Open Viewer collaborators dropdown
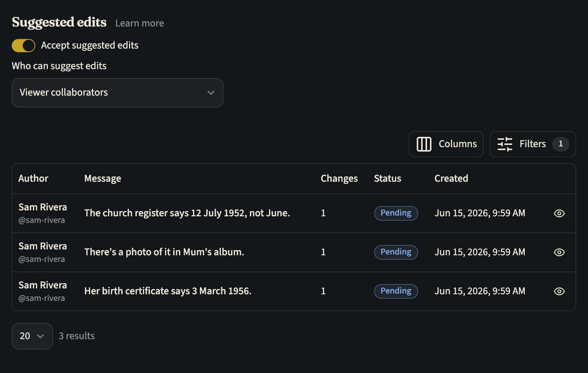Viewport: 588px width, 373px height. pyautogui.click(x=118, y=93)
